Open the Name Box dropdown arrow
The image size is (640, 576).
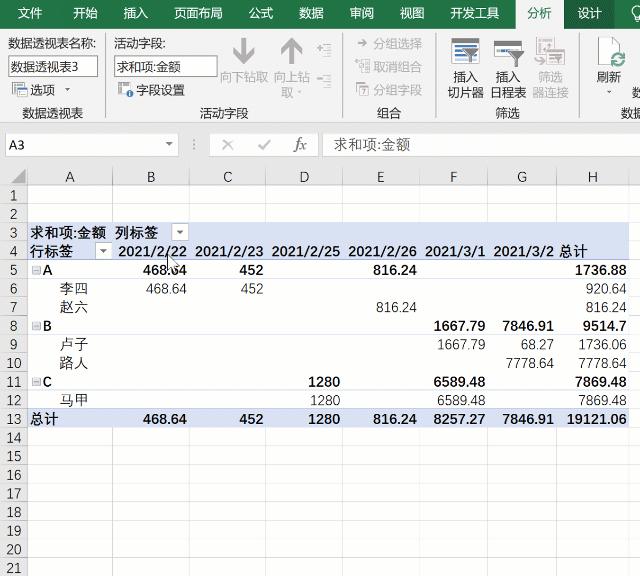coord(169,144)
